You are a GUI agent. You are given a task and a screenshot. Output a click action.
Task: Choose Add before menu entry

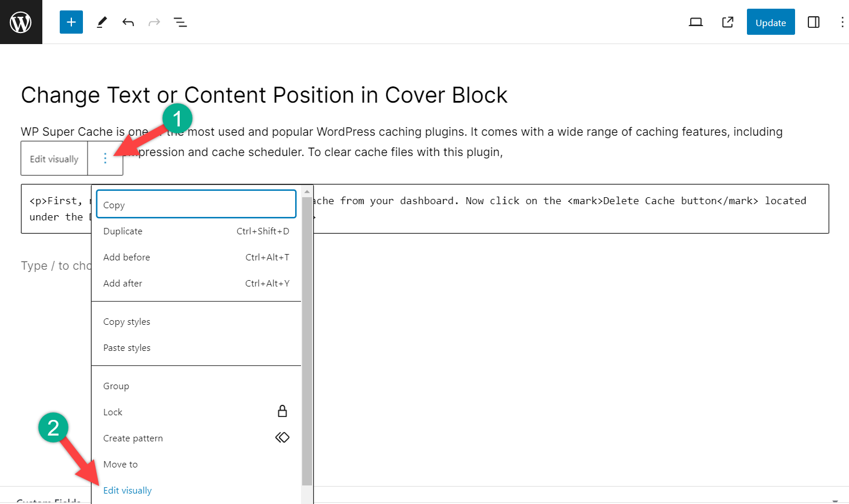coord(196,257)
